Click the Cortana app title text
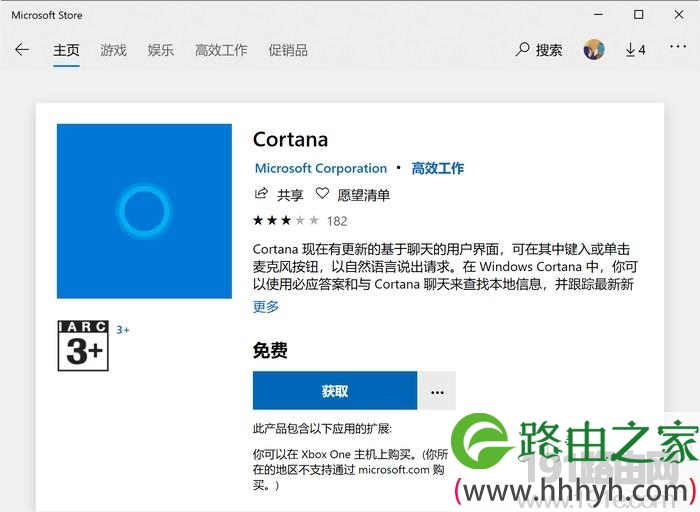The image size is (700, 512). point(290,140)
